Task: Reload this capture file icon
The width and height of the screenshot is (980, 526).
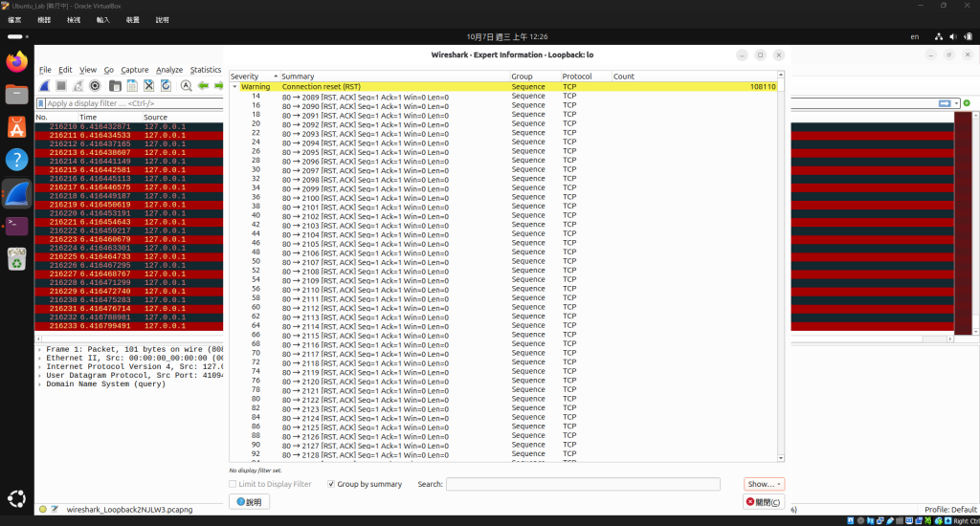Action: (166, 85)
